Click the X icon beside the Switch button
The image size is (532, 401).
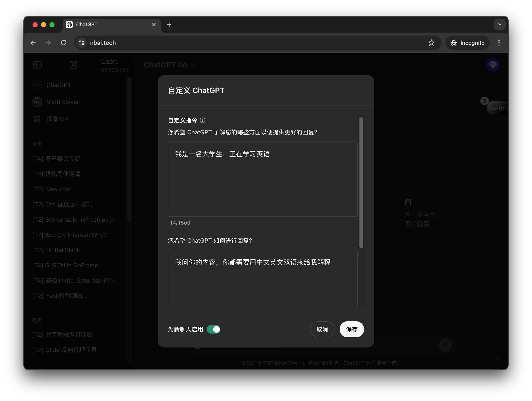coord(484,101)
